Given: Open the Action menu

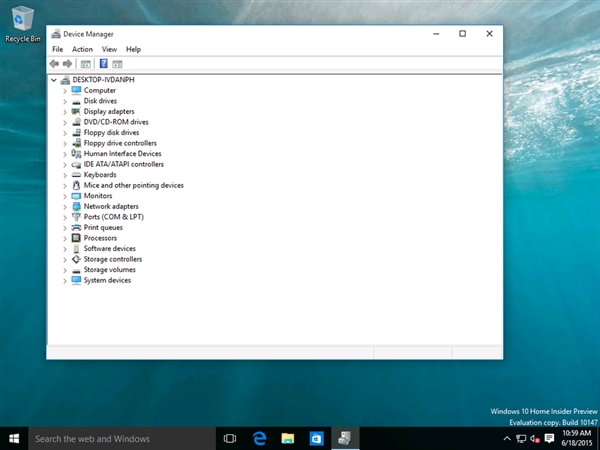Looking at the screenshot, I should click(x=82, y=49).
